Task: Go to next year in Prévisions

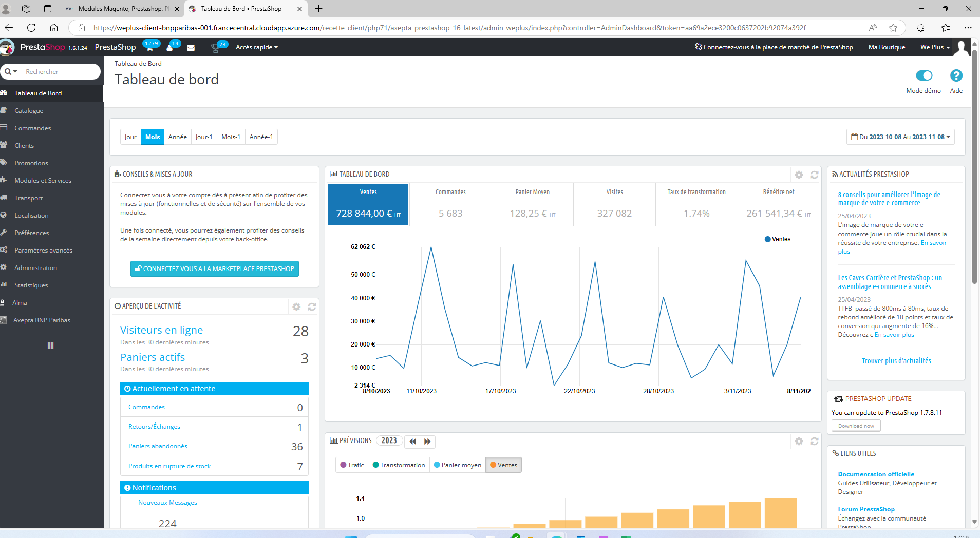Action: tap(427, 441)
